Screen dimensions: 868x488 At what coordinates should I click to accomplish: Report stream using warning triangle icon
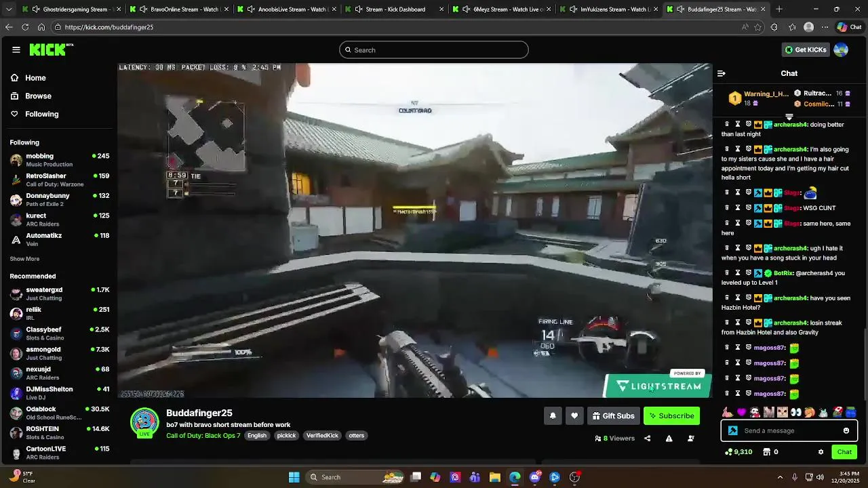point(669,439)
